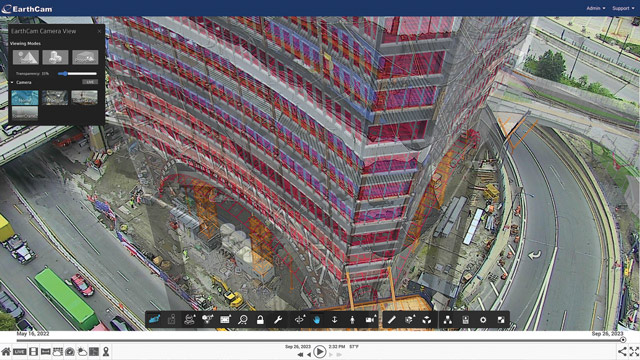Click the padlock lock icon

(x=260, y=320)
